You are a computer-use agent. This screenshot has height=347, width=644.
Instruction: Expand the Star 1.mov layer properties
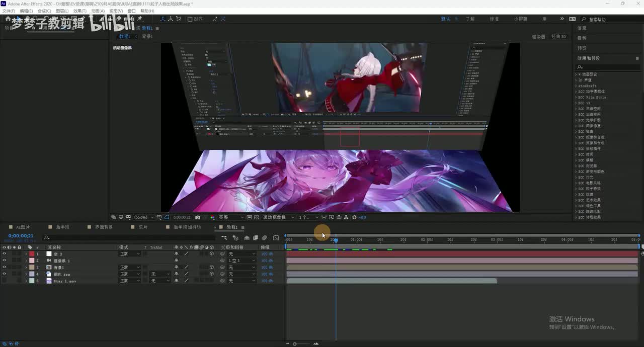[x=26, y=281]
